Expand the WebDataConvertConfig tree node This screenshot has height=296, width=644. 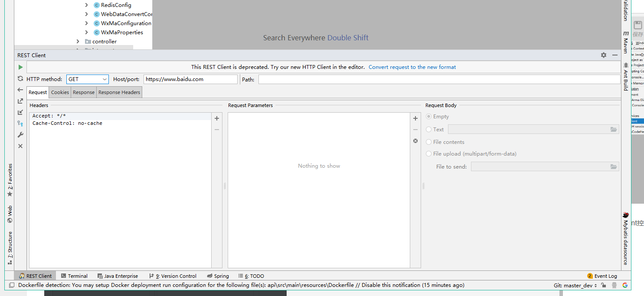pos(86,14)
